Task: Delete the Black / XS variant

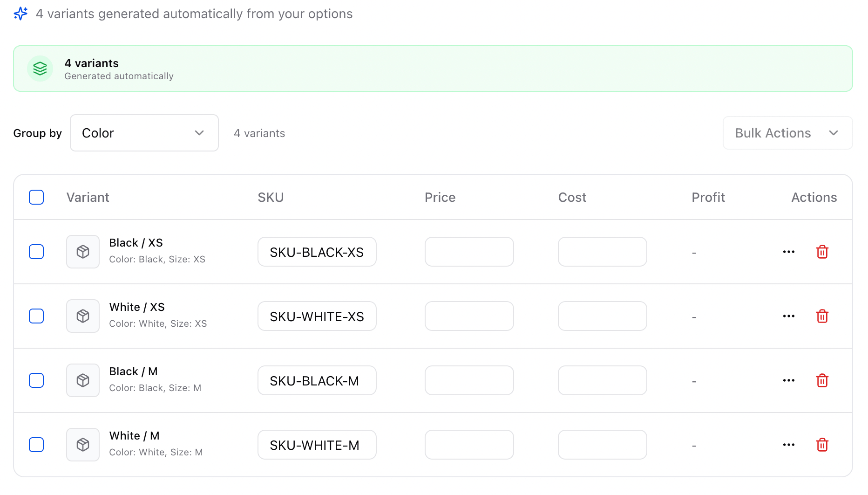Action: pos(822,252)
